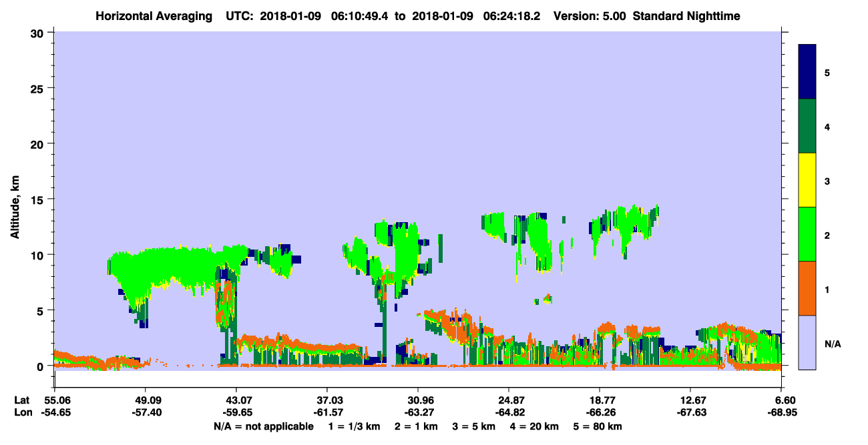Image resolution: width=868 pixels, height=445 pixels.
Task: Click the y-axis tick label '10'
Action: (x=39, y=255)
